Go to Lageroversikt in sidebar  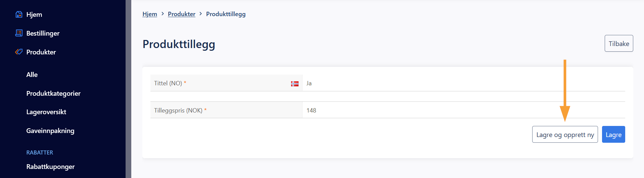tap(46, 112)
